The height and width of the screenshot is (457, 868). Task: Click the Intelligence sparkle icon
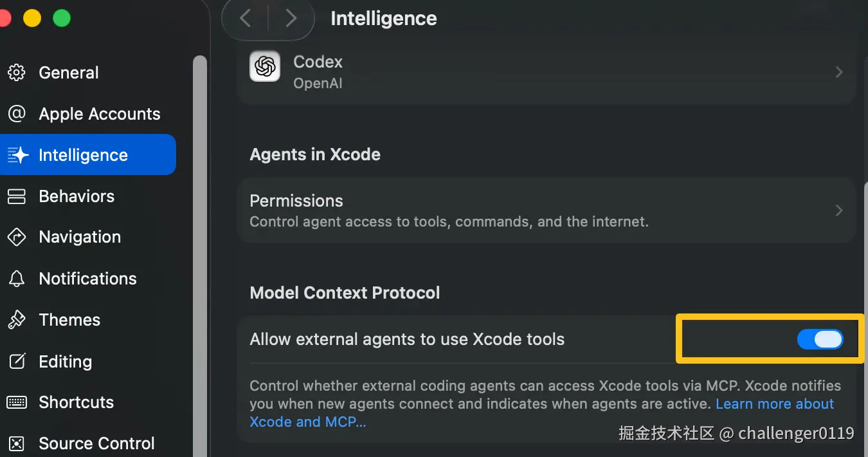17,155
